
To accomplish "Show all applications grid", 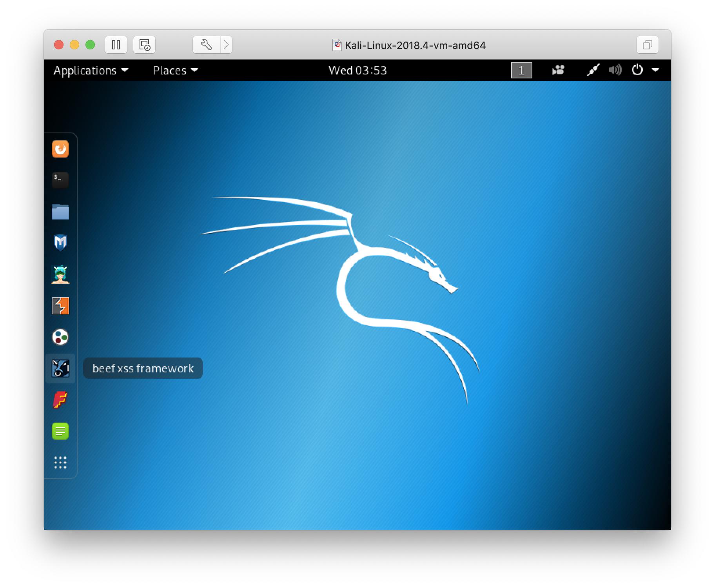I will [x=60, y=463].
